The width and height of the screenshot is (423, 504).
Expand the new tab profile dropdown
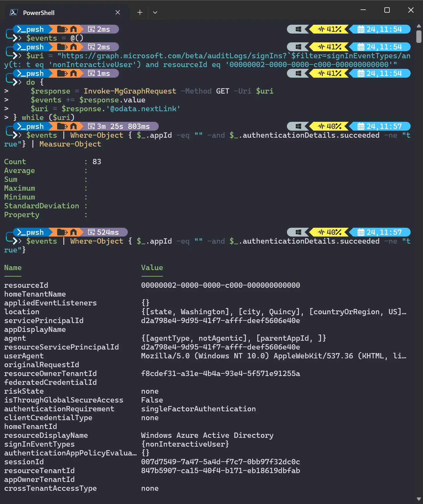pos(155,12)
